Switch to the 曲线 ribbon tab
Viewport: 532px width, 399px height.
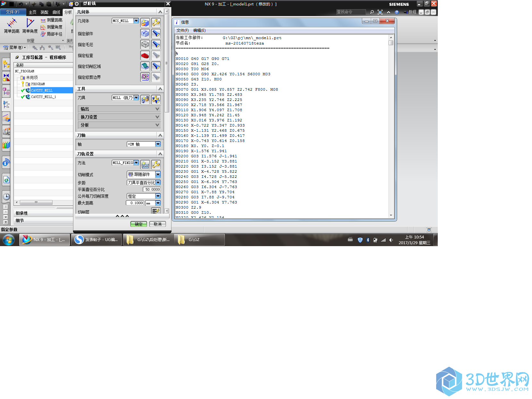coord(56,12)
